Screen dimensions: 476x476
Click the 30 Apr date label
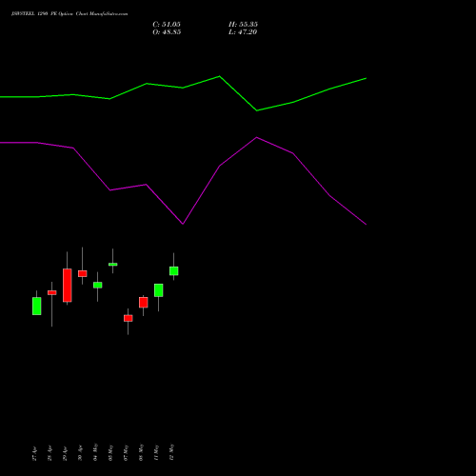point(80,453)
